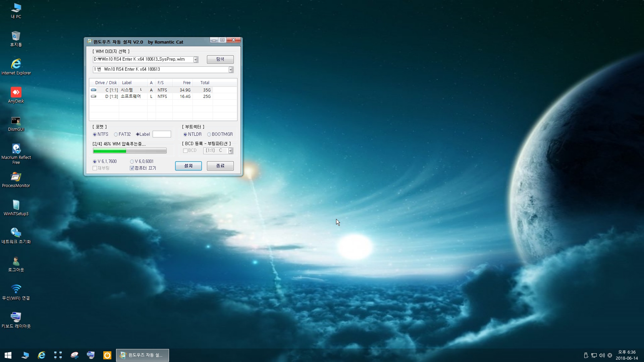Image resolution: width=644 pixels, height=362 pixels.
Task: Click the USB device tray icon
Action: [x=586, y=355]
